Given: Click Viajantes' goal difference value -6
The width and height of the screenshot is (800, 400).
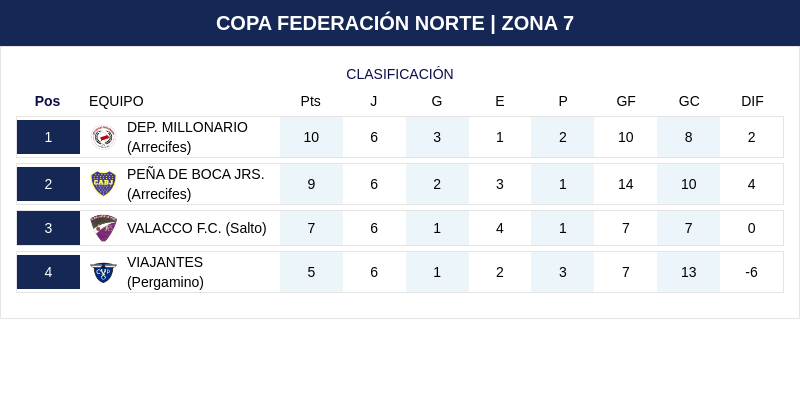Looking at the screenshot, I should point(751,272).
